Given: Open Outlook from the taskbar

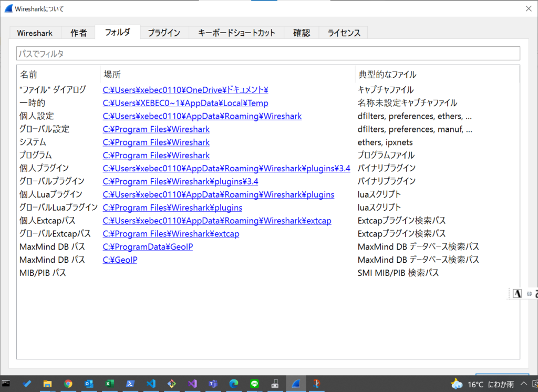Looking at the screenshot, I should (89, 384).
